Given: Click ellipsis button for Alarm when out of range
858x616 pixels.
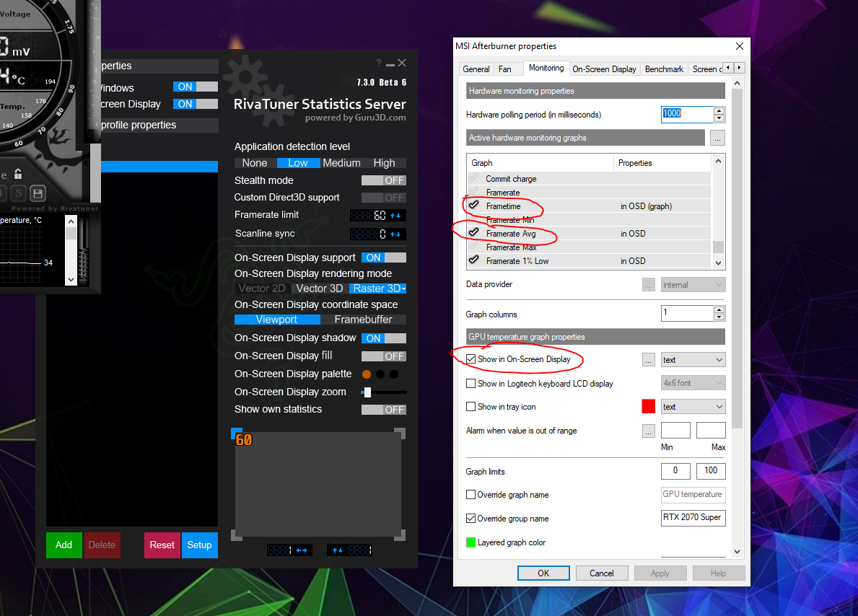Looking at the screenshot, I should 649,431.
